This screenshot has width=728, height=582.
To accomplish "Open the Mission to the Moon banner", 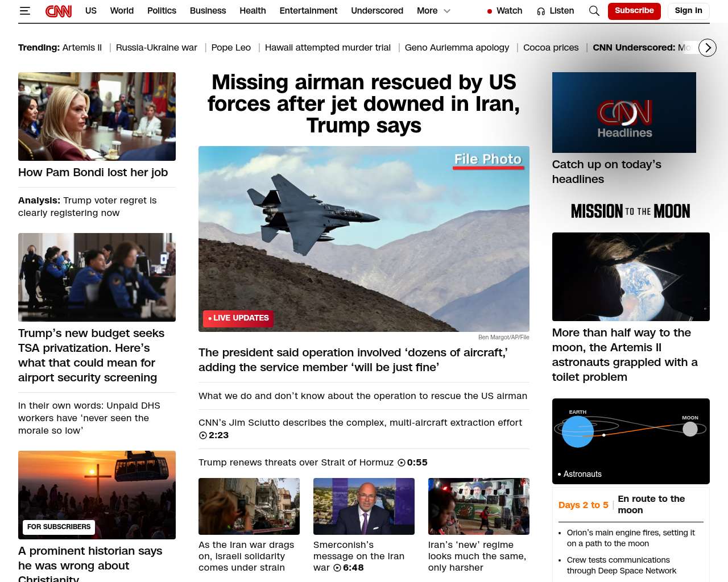I will coord(631,211).
